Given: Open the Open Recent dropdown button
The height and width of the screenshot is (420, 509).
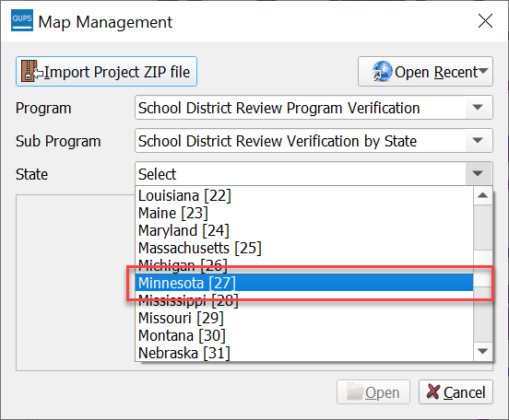Looking at the screenshot, I should point(425,72).
